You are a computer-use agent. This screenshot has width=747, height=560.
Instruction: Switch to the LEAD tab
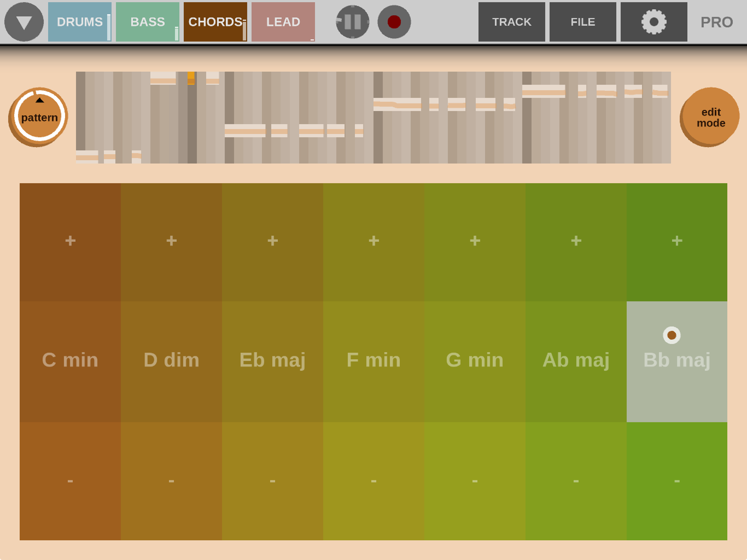pos(283,22)
